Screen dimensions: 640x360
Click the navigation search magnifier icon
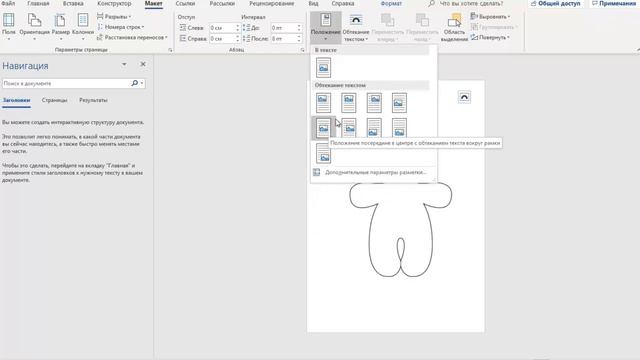click(x=134, y=83)
